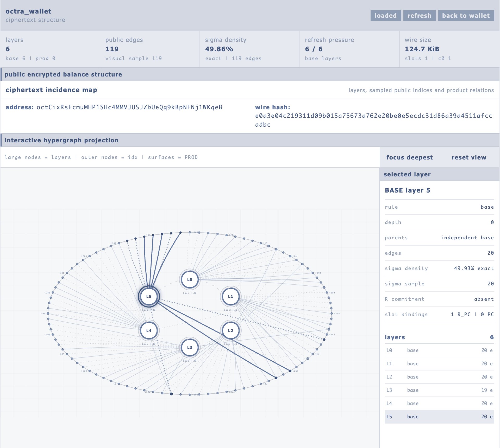Click outer index node i190
Image resolution: width=500 pixels, height=448 pixels.
pyautogui.click(x=53, y=335)
